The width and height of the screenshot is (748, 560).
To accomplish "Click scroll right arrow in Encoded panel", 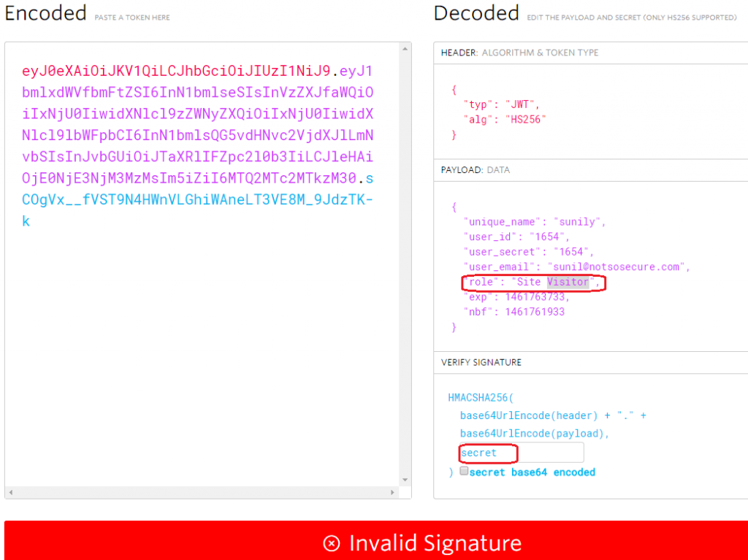I will tap(392, 492).
